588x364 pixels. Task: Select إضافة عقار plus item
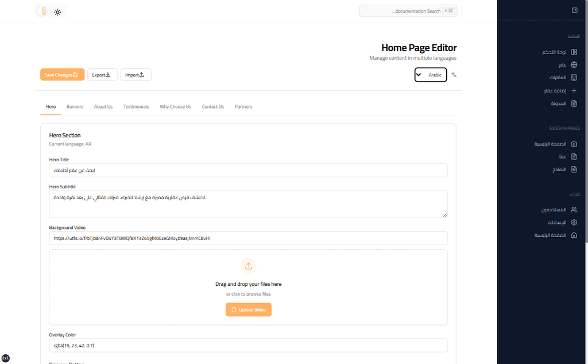tap(559, 91)
